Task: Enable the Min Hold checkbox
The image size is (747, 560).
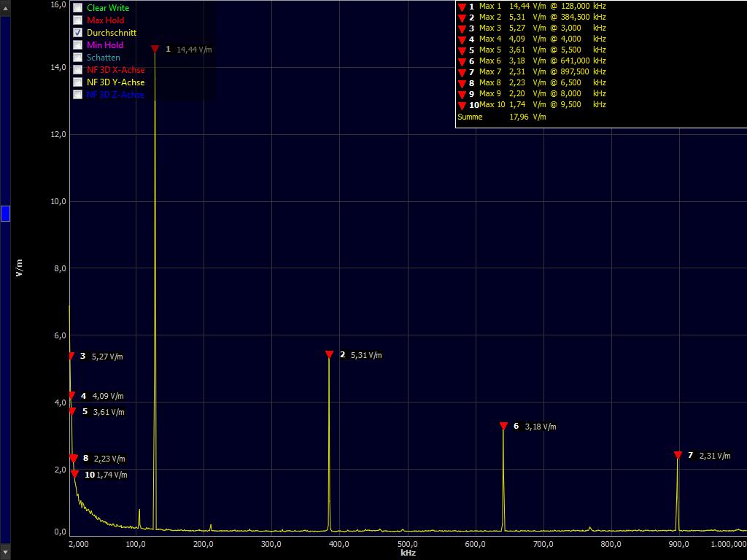Action: [77, 45]
